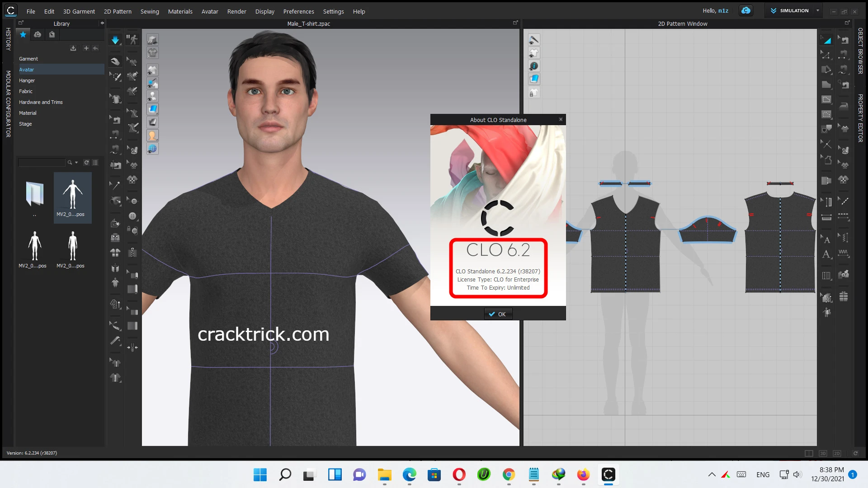The image size is (868, 488).
Task: Open the MODULAR CONFIGURATOR side tab
Action: (x=8, y=104)
